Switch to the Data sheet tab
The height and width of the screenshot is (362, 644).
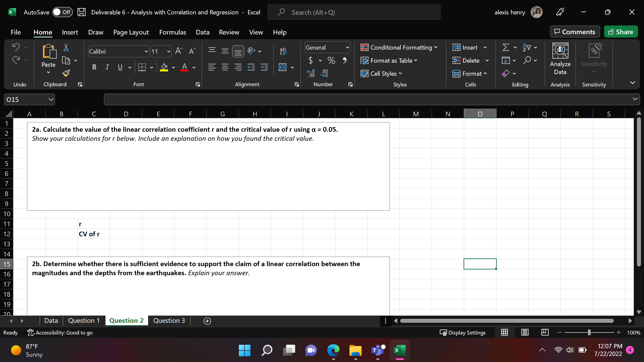point(51,321)
